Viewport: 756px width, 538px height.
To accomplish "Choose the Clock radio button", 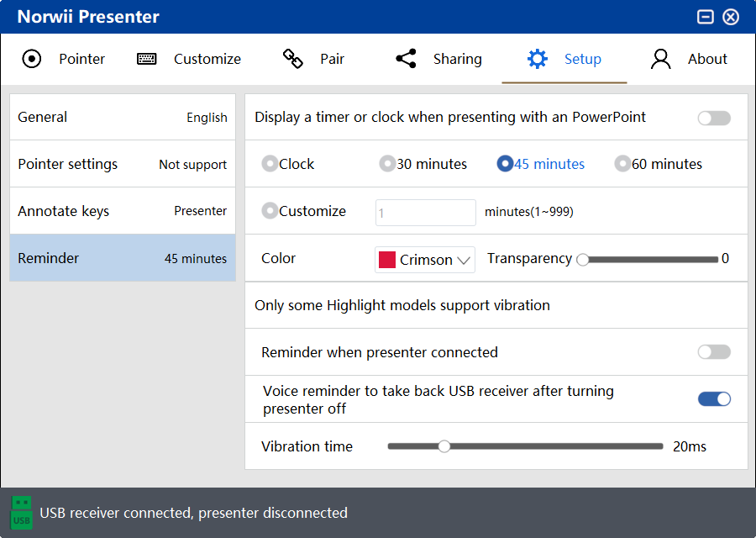I will (x=270, y=164).
